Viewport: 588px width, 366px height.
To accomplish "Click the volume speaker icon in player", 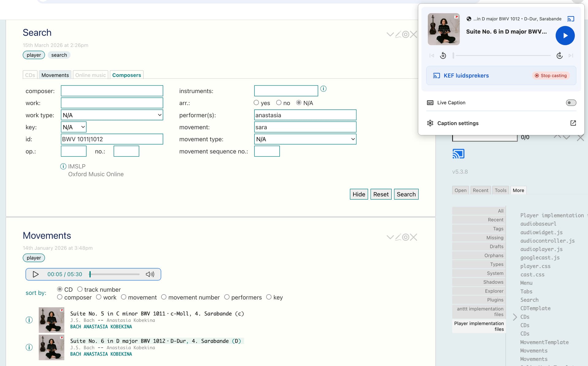I will [x=150, y=274].
